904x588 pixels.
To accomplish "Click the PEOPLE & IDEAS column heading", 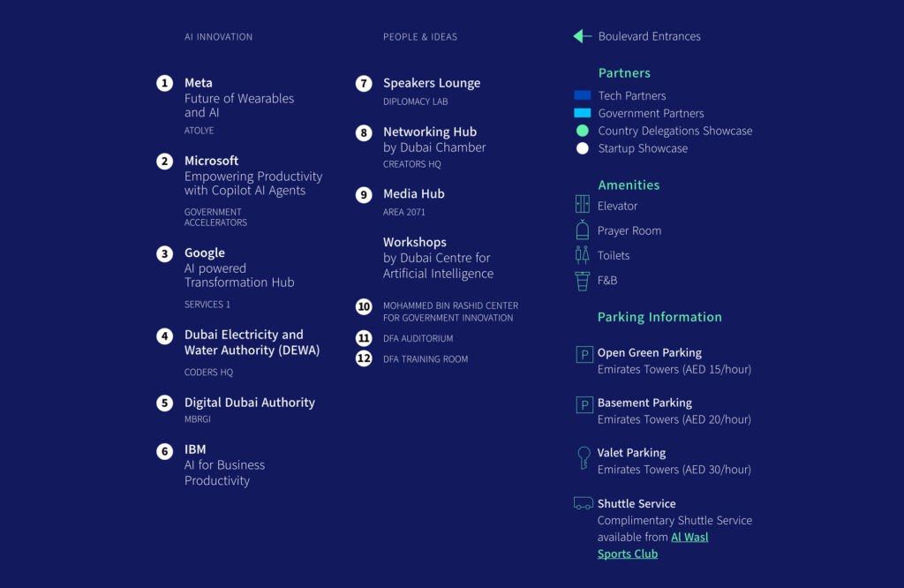I will pos(420,37).
